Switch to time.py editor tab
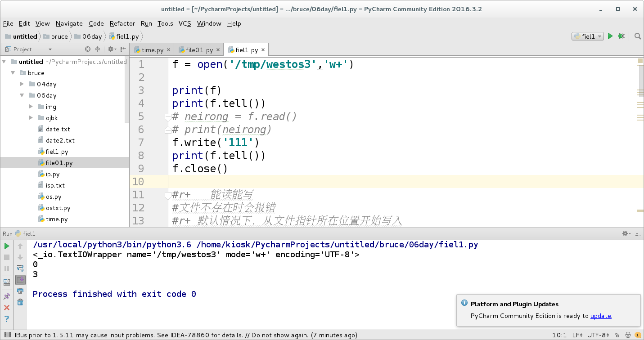644x340 pixels. [152, 50]
